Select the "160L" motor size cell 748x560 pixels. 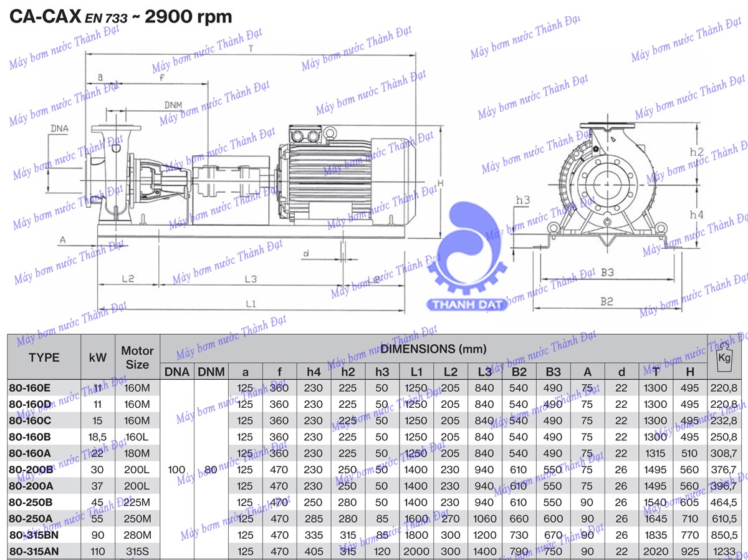click(x=137, y=437)
